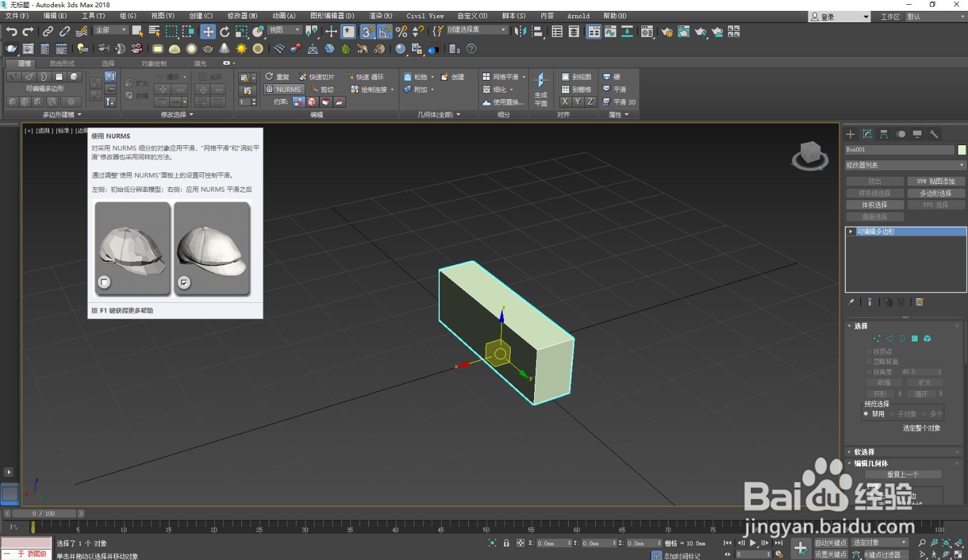Expand Geometry All (几何体(全部)) panel
This screenshot has width=968, height=560.
click(439, 114)
